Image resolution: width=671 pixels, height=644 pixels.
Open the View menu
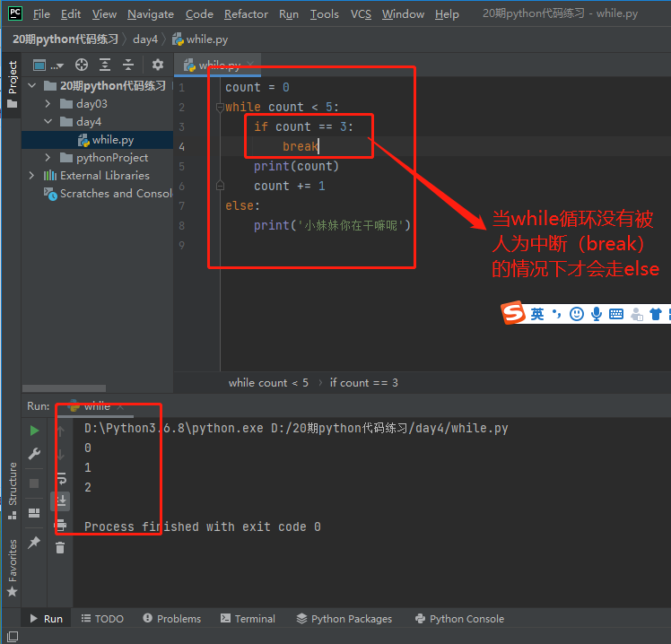[x=104, y=14]
